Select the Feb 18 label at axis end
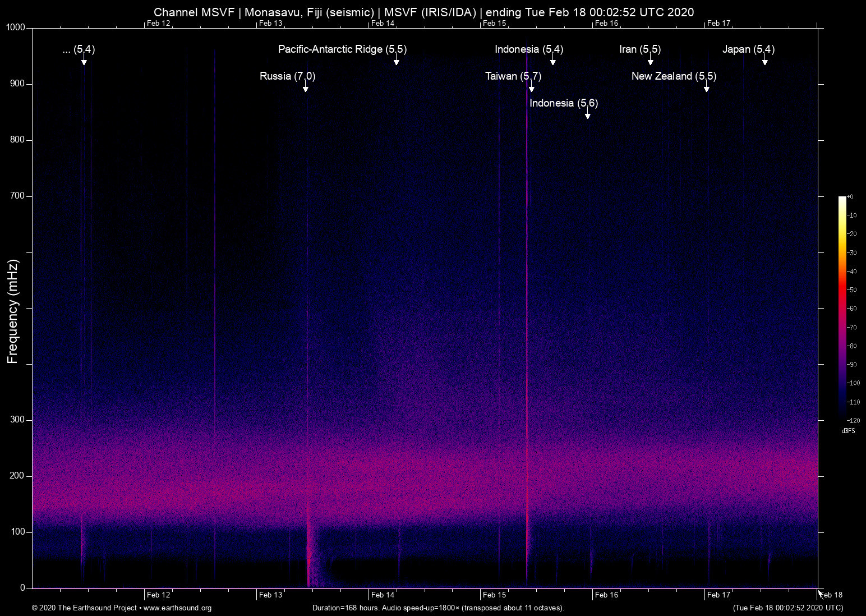The width and height of the screenshot is (866, 616). pos(830,595)
